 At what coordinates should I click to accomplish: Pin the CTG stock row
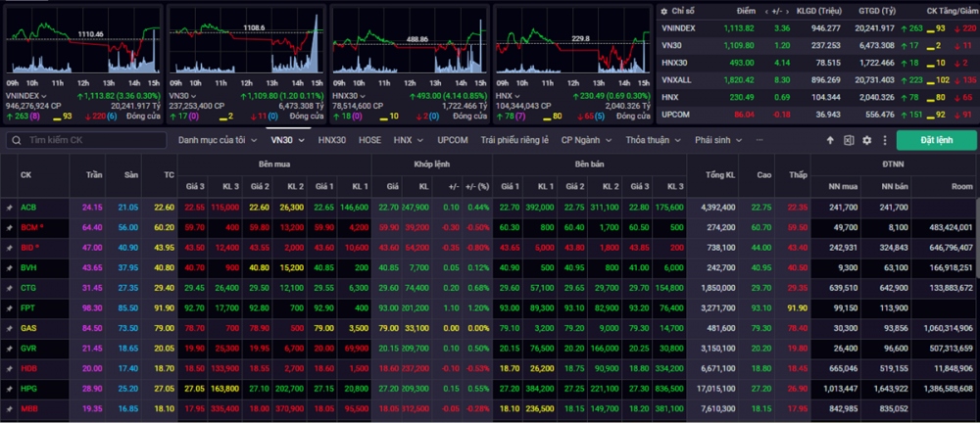(x=9, y=288)
